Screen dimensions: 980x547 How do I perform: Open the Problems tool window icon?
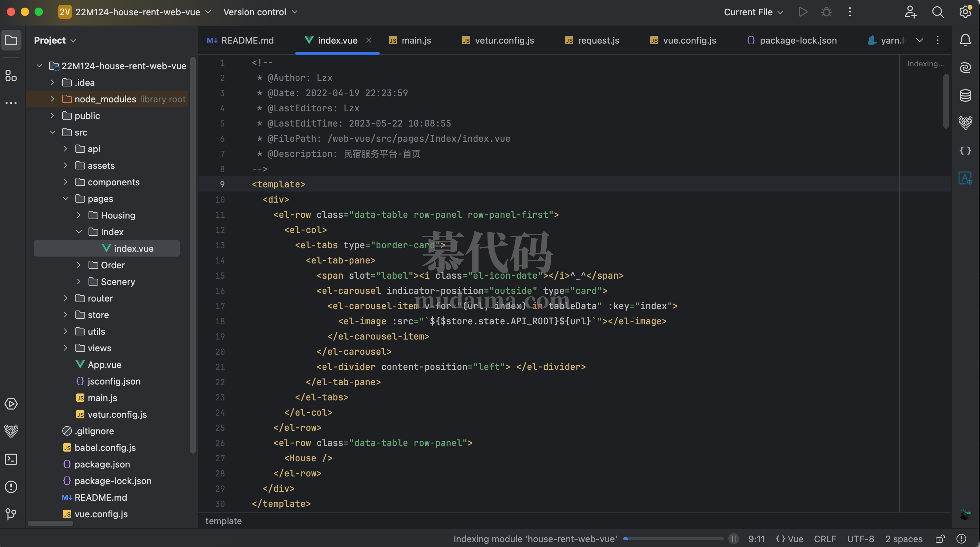11,487
